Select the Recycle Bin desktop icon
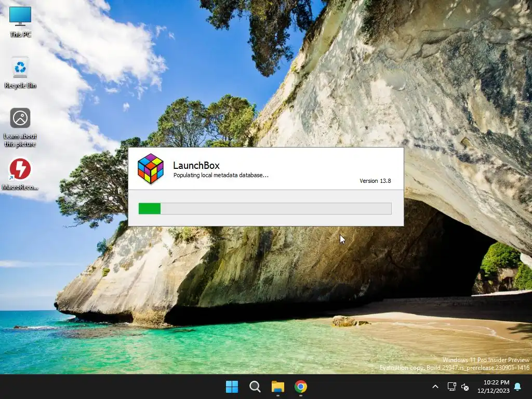 20,73
